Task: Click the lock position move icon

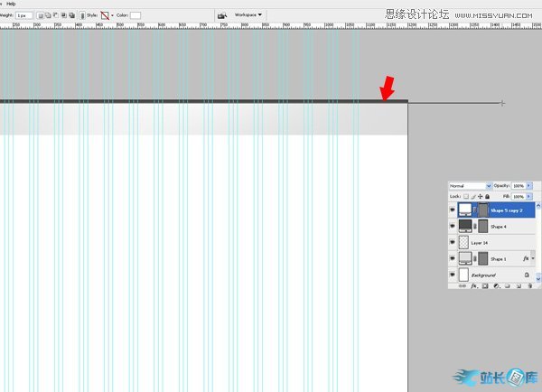Action: (x=481, y=196)
